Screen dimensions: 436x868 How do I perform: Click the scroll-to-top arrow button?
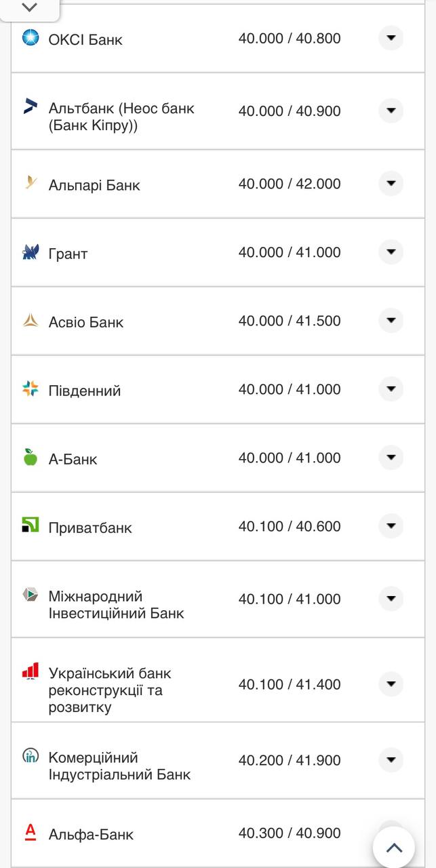click(x=393, y=847)
